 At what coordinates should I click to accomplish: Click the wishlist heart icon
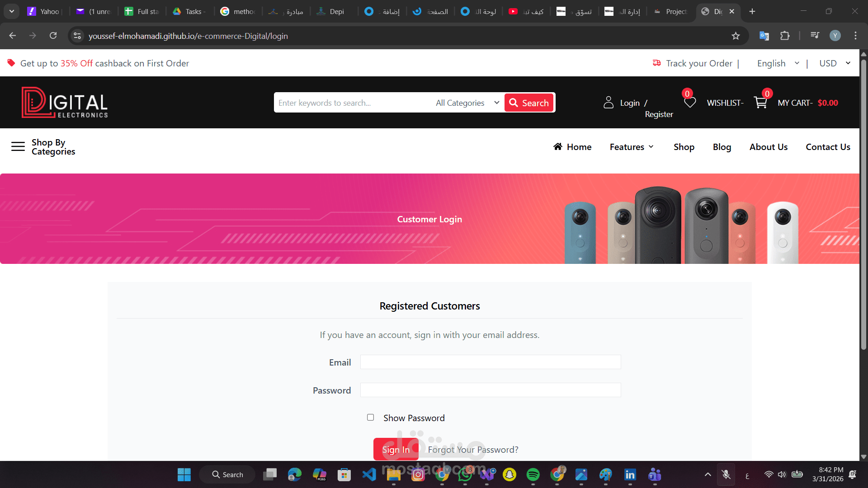[x=690, y=103]
